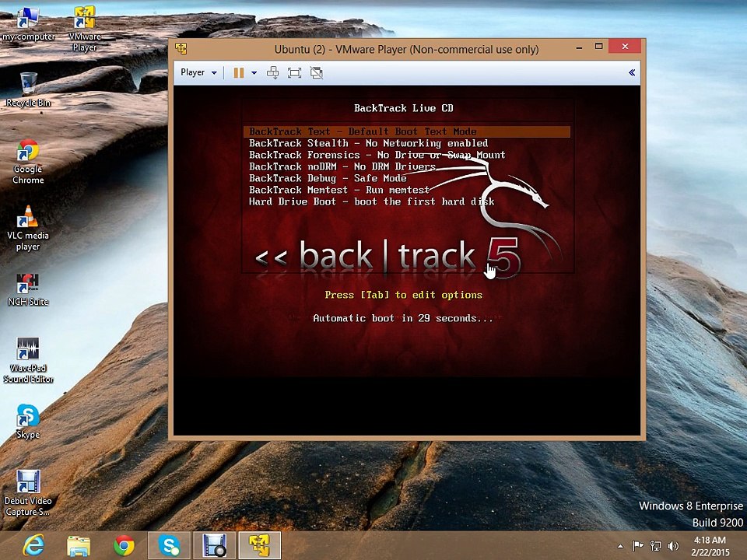Viewport: 747px width, 560px height.
Task: Open File Explorer from the taskbar
Action: [79, 546]
